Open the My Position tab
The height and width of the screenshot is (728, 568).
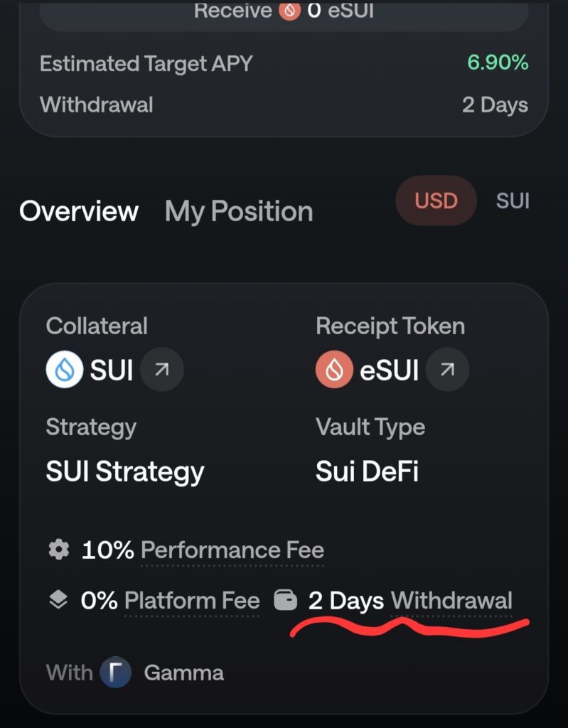click(239, 211)
